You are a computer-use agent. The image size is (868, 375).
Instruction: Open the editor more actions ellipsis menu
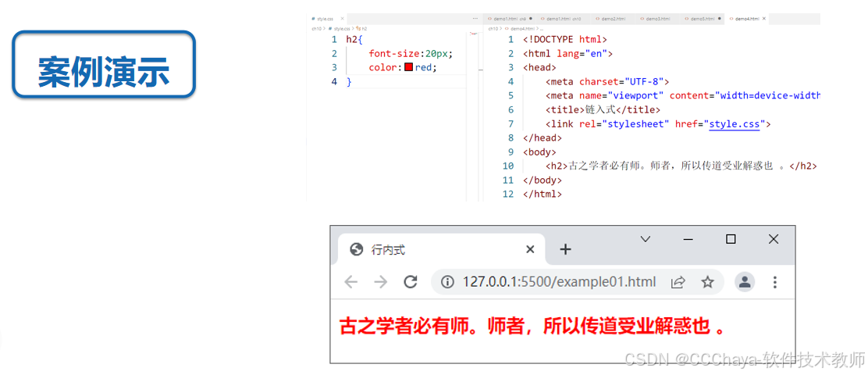click(x=475, y=19)
